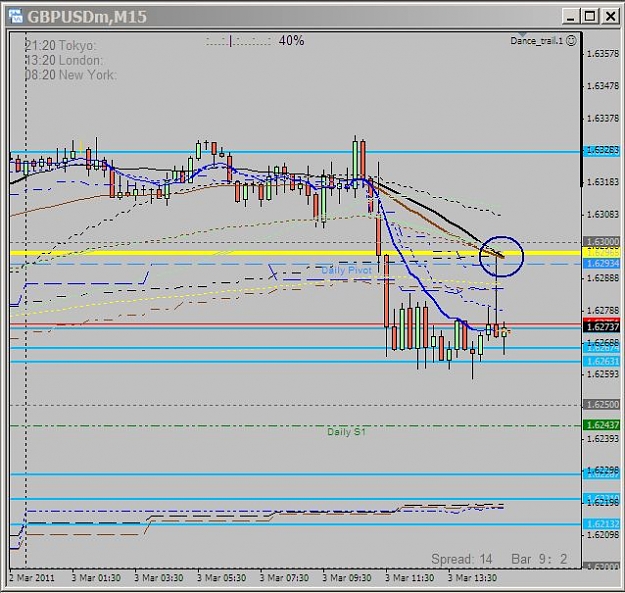Click the Spread: 14 readout
The height and width of the screenshot is (593, 625).
462,559
